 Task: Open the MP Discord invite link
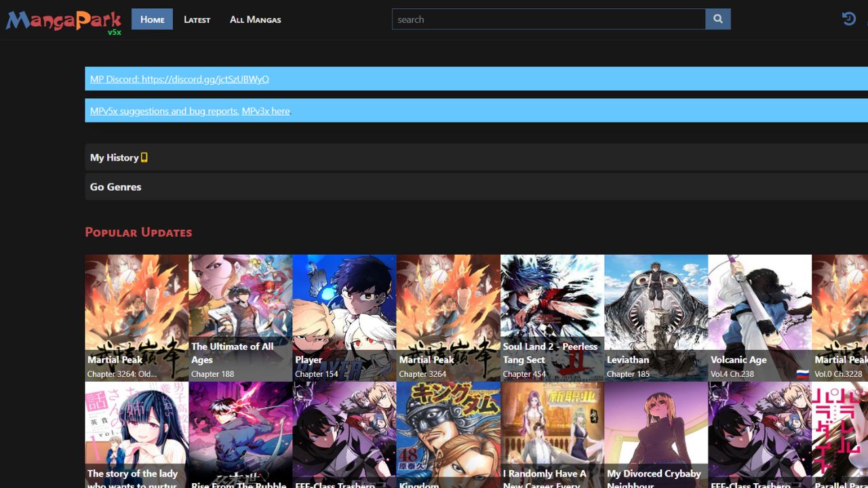[179, 79]
